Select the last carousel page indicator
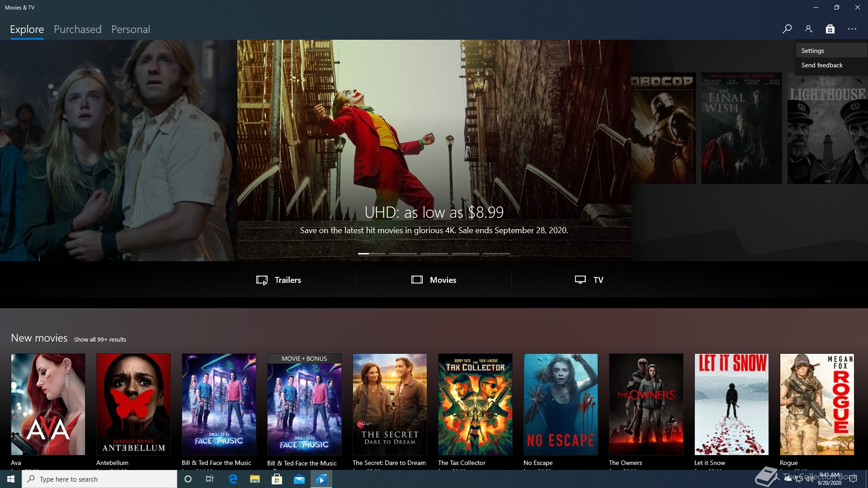The height and width of the screenshot is (488, 868). tap(496, 253)
